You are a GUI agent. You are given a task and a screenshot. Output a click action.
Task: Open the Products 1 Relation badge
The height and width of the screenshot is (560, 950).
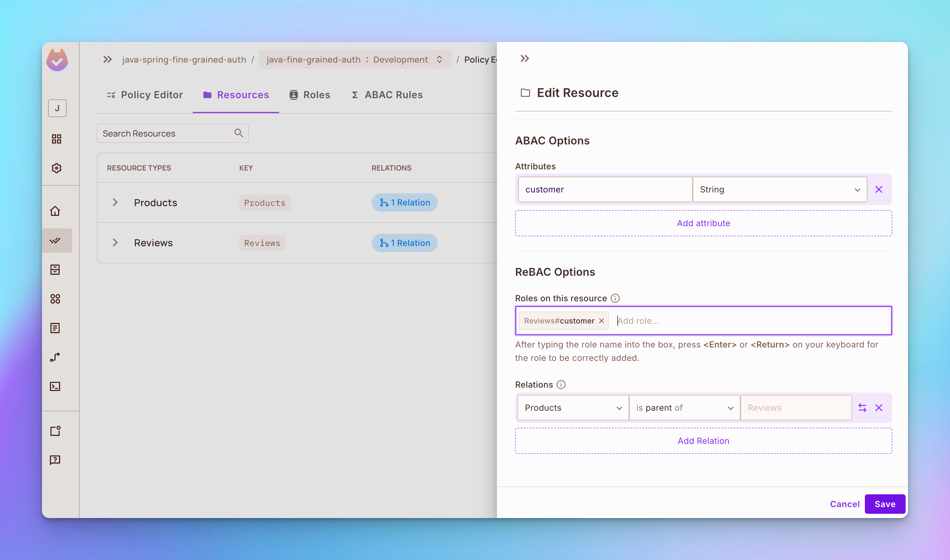click(405, 203)
